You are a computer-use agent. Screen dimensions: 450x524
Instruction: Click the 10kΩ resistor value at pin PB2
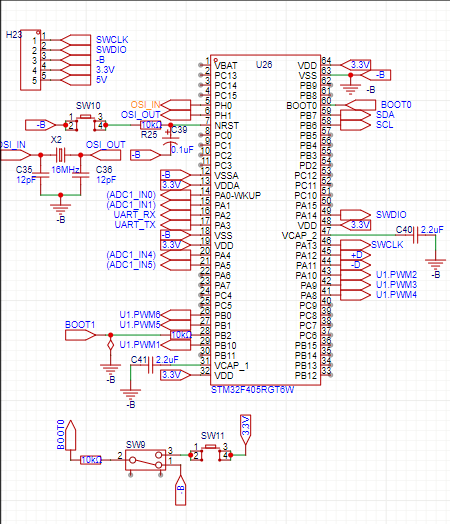pyautogui.click(x=181, y=335)
